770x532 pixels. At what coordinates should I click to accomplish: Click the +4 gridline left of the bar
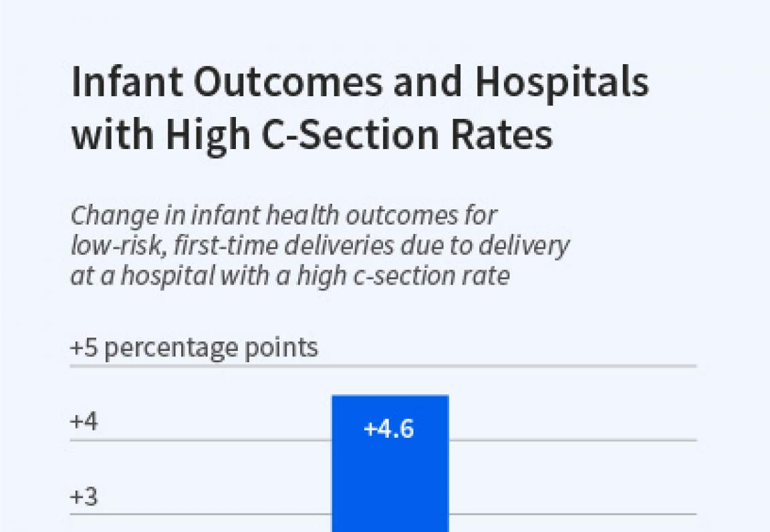(x=201, y=440)
